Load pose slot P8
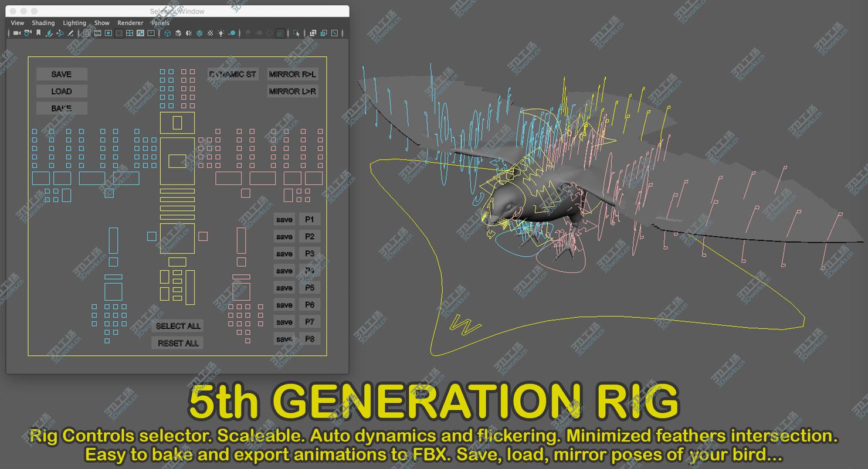 310,338
